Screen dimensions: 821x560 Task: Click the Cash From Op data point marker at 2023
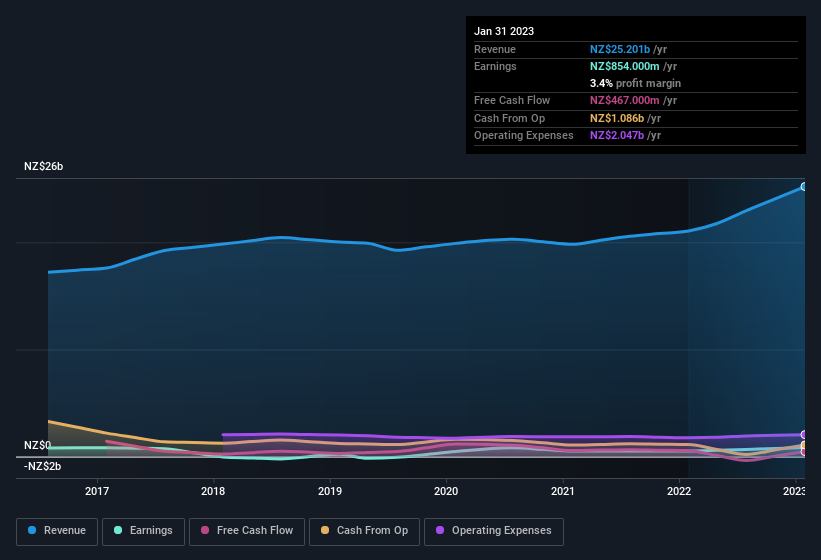click(804, 445)
